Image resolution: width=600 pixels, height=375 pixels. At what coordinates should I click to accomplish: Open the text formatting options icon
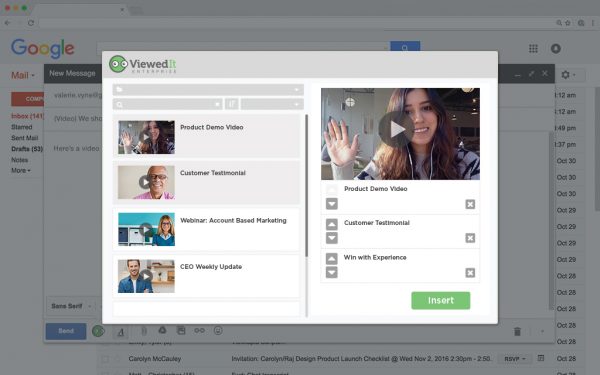point(121,332)
